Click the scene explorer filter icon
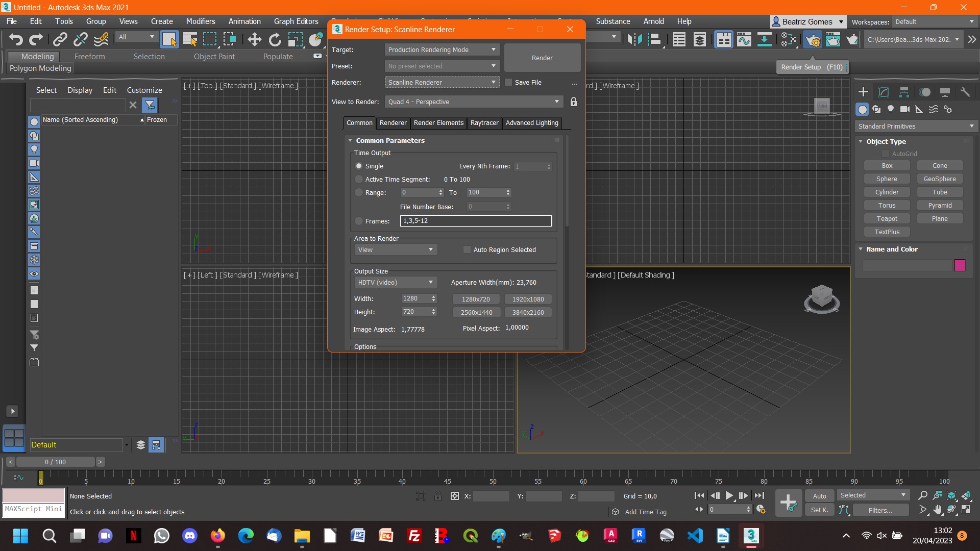 [x=150, y=105]
